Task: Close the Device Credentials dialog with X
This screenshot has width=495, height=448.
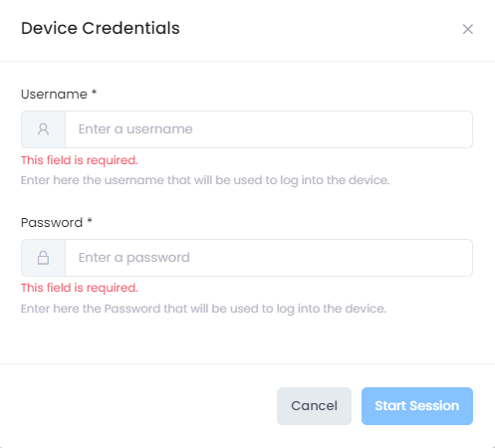Action: [467, 29]
